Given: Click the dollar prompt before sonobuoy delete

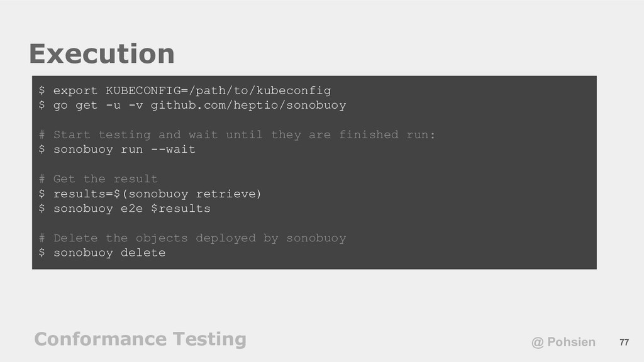Looking at the screenshot, I should click(x=42, y=253).
